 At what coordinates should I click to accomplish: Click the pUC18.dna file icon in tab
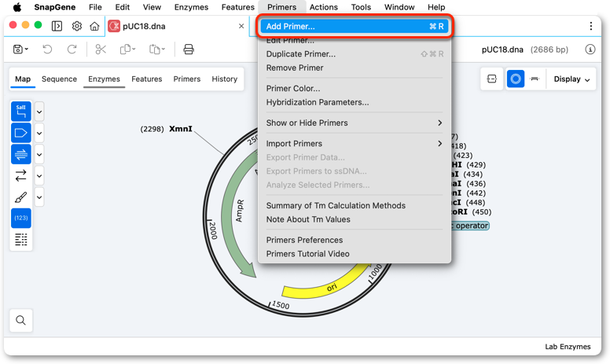click(x=114, y=26)
